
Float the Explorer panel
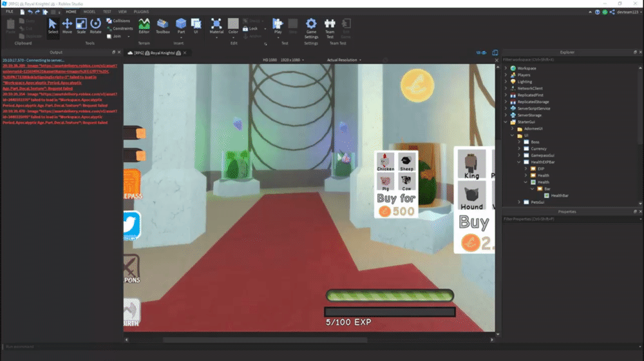[x=635, y=52]
